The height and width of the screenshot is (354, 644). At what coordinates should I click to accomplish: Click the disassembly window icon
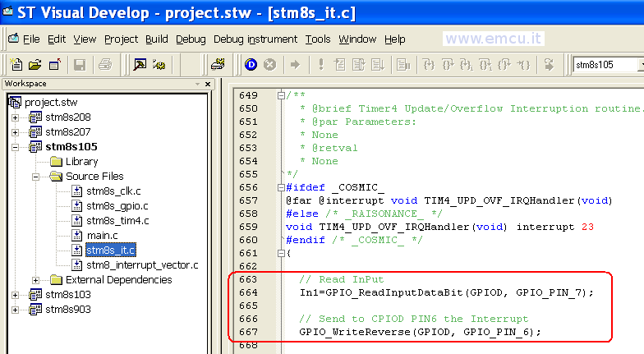click(403, 64)
